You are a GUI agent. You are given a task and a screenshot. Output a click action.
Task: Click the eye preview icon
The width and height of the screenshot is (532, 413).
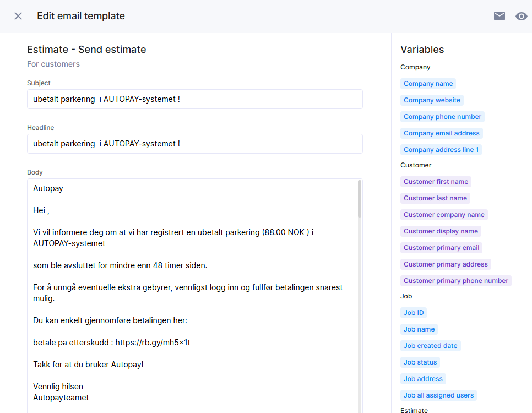521,16
